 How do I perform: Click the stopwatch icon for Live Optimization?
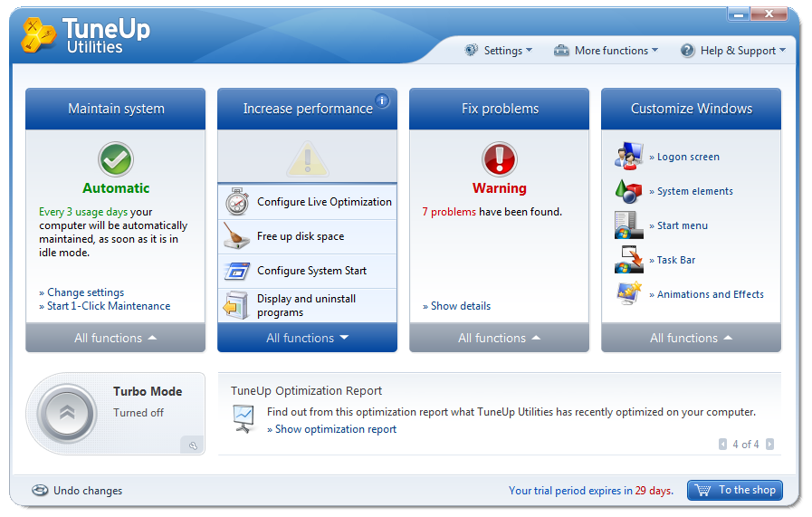point(237,202)
